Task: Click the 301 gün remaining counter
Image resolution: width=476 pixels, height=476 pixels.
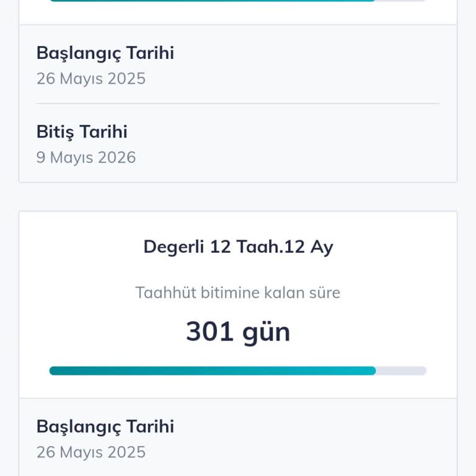Action: (x=238, y=332)
